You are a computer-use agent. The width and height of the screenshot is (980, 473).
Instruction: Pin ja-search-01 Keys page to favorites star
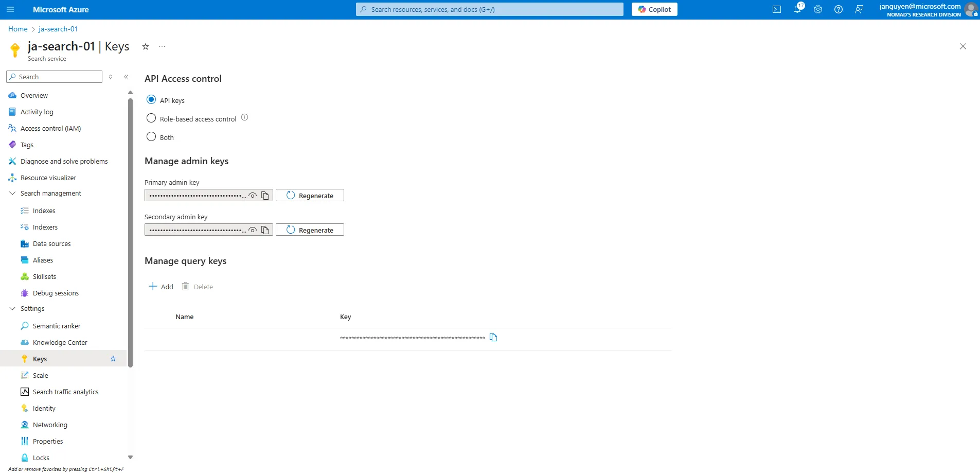click(146, 46)
